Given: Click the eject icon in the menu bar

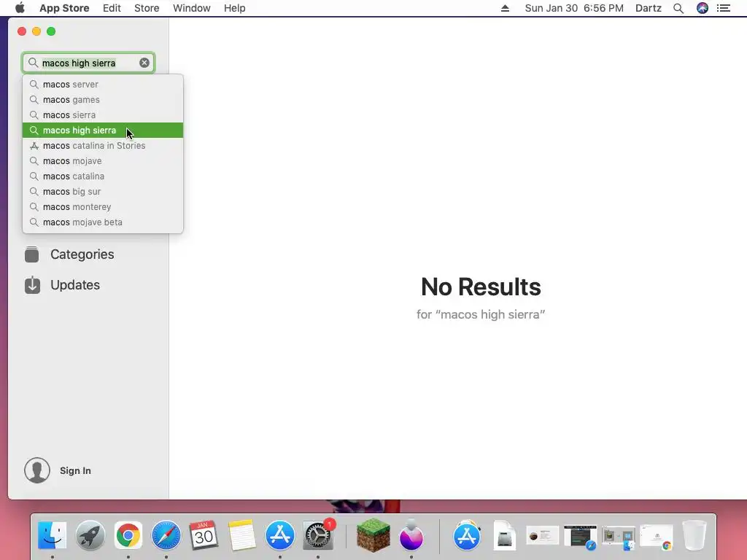Looking at the screenshot, I should tap(505, 8).
